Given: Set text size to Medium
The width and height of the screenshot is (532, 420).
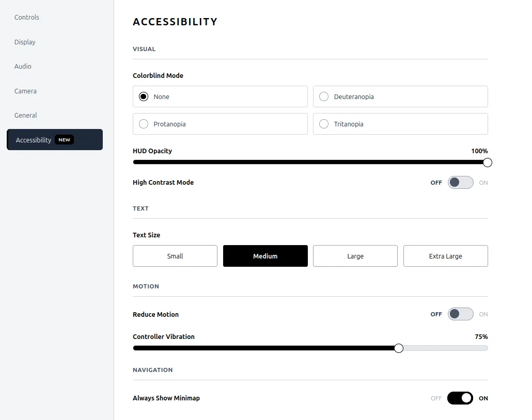Looking at the screenshot, I should (265, 256).
